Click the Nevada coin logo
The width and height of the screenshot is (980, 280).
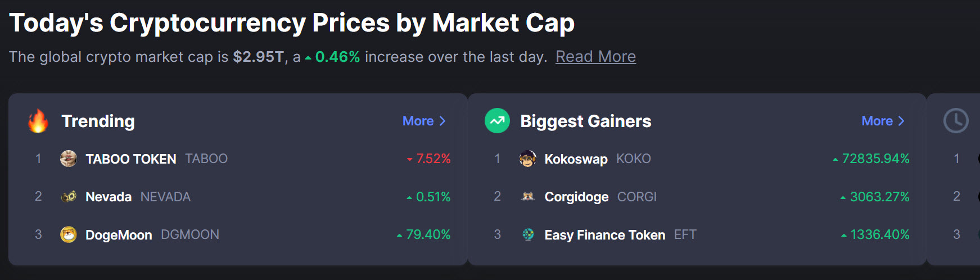(x=69, y=197)
